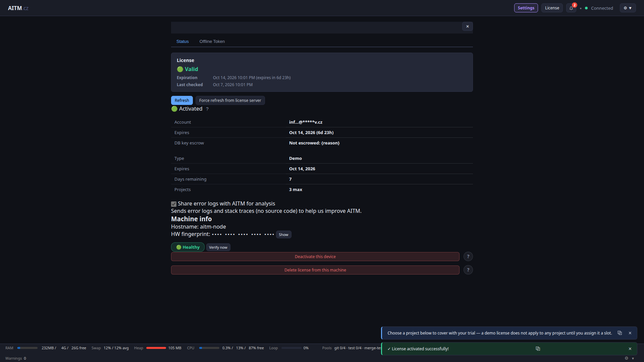644x362 pixels.
Task: Toggle Share error logs with AITM checkbox
Action: 174,204
